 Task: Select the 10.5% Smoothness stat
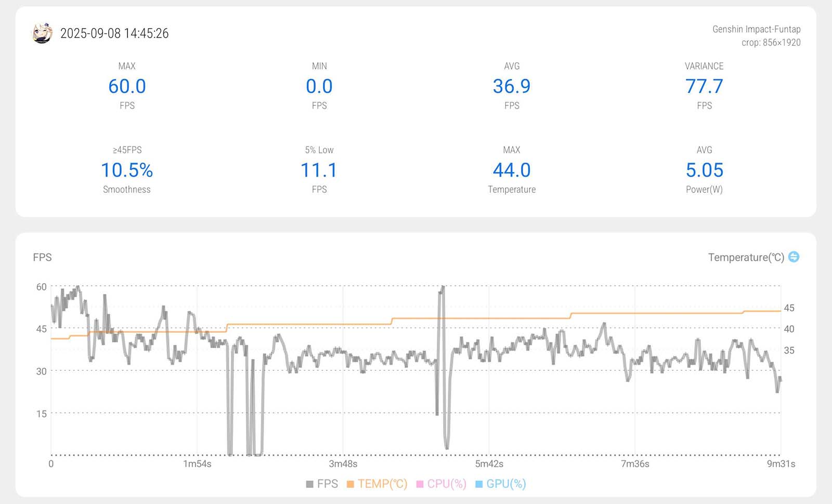click(127, 170)
